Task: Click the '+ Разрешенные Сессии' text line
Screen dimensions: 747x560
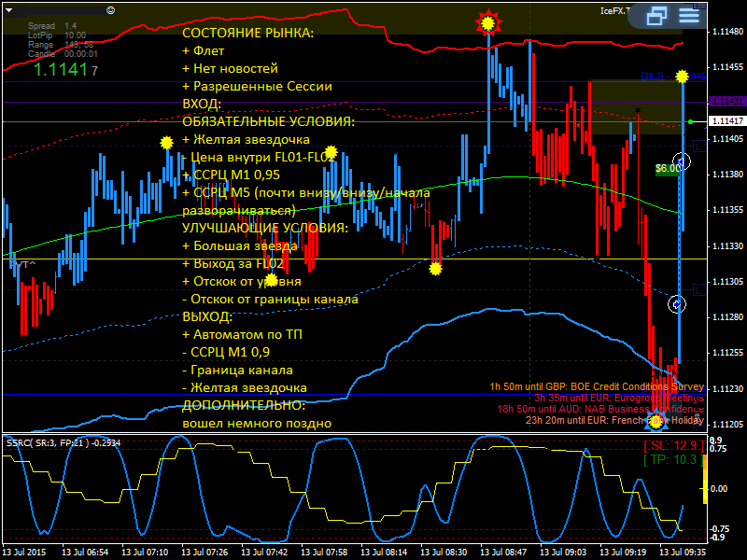Action: 257,86
